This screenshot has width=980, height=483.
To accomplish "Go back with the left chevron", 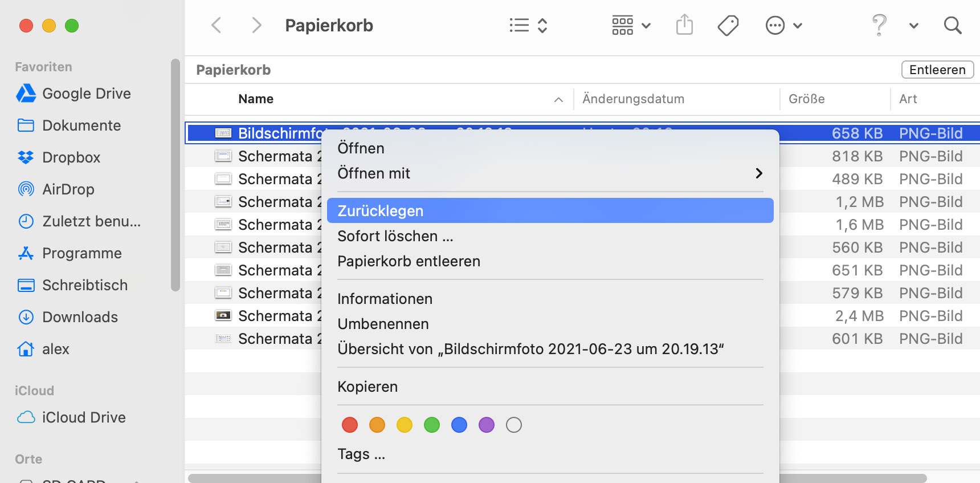I will coord(216,25).
